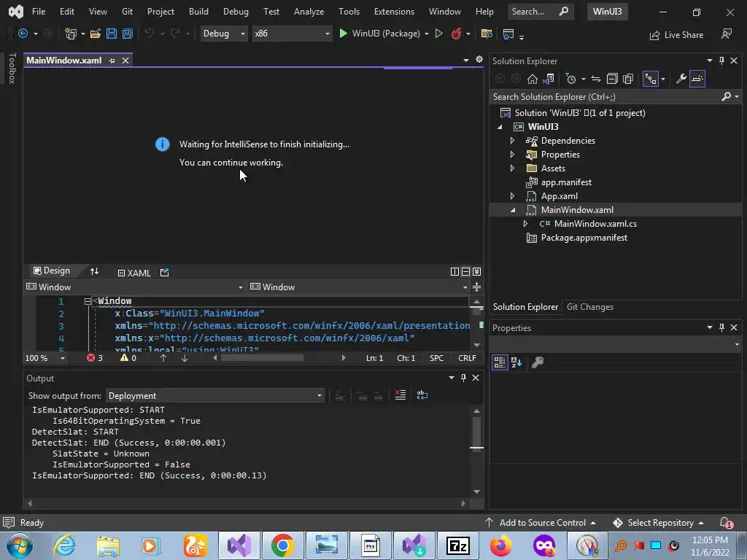Select the XAML tab in split view
Image resolution: width=747 pixels, height=560 pixels.
(134, 273)
